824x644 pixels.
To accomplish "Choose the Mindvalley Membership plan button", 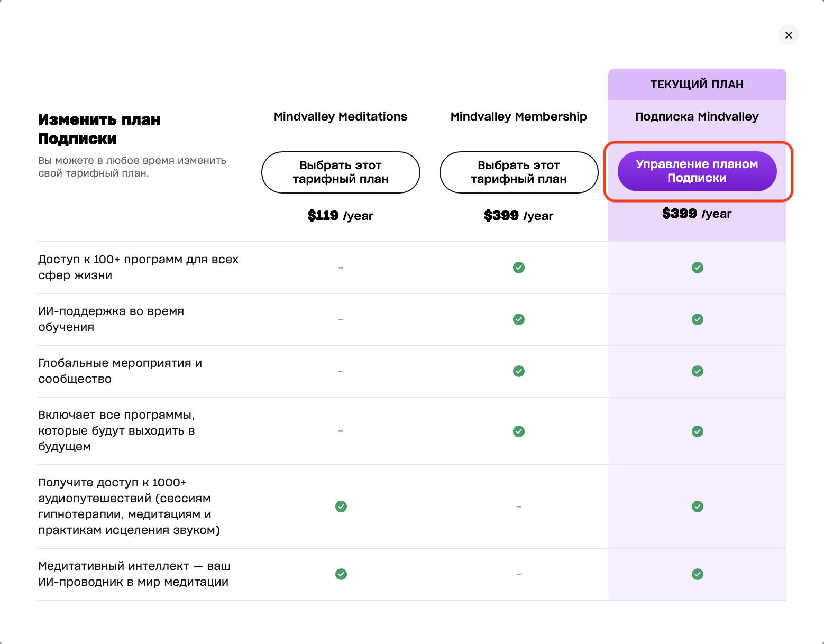I will point(519,172).
